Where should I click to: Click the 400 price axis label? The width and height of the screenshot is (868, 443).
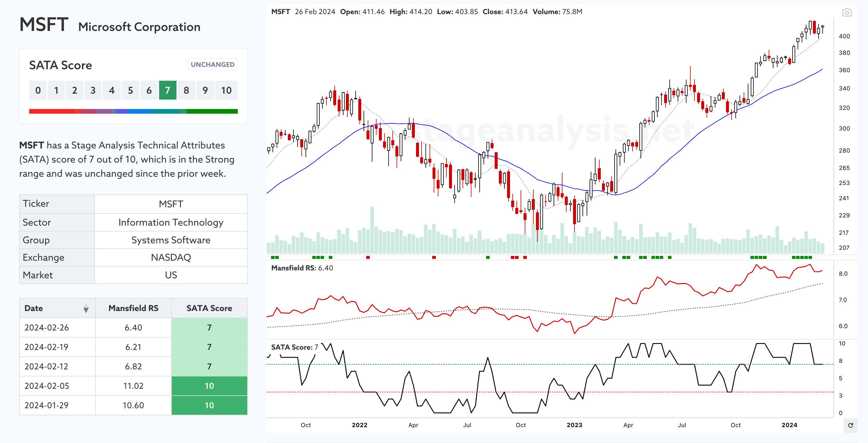point(844,36)
